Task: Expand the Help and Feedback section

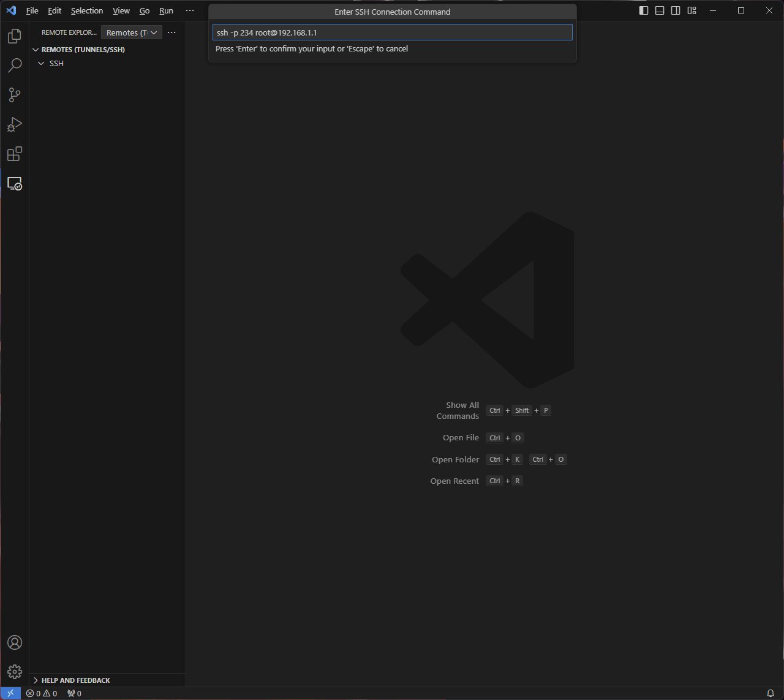Action: (107, 680)
